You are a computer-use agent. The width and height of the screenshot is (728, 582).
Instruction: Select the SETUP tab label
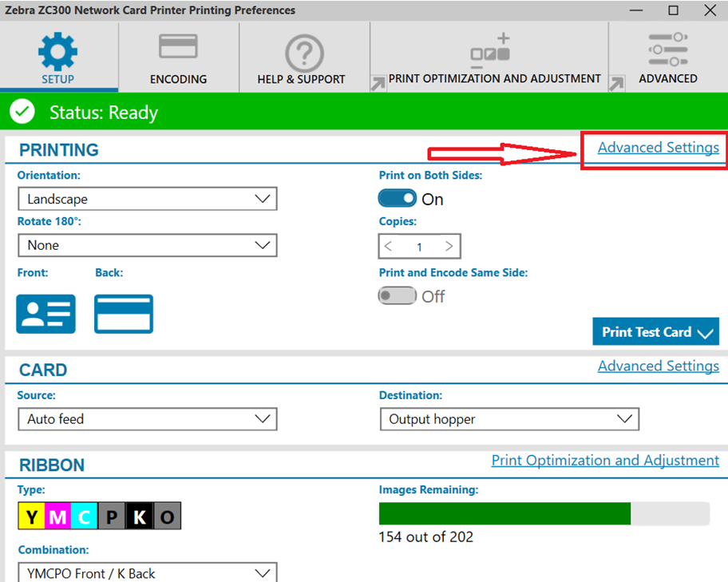(57, 79)
